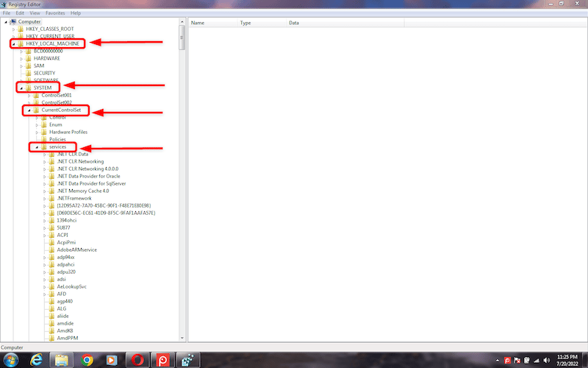This screenshot has height=368, width=588.
Task: Click the volume speaker tray icon
Action: (x=546, y=361)
